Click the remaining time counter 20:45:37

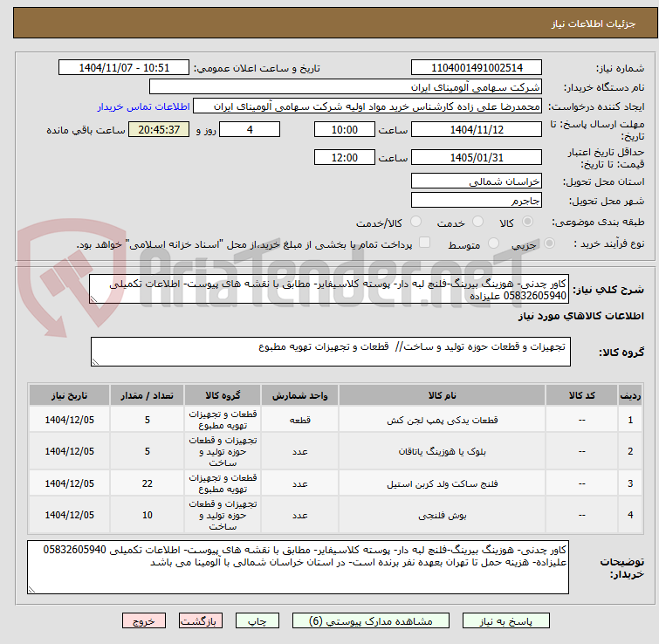tap(159, 129)
